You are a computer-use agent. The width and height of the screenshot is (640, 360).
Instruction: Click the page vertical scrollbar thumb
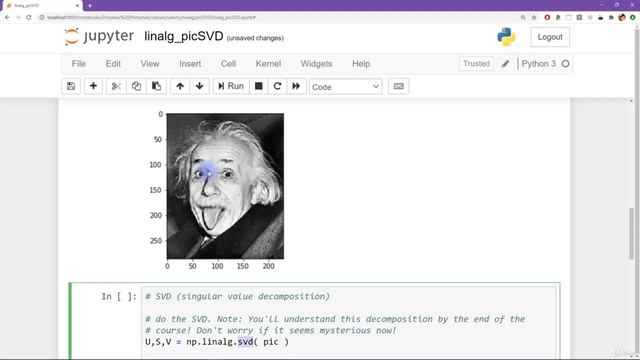click(631, 233)
